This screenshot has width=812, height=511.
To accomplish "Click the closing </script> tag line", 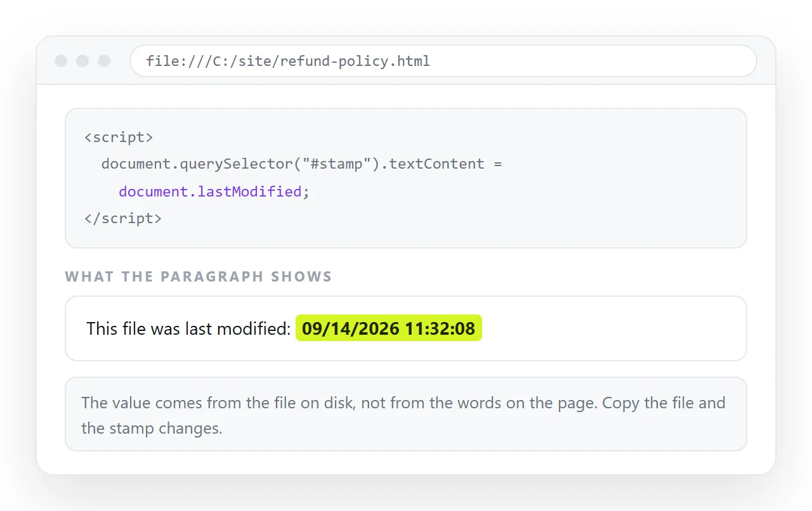I will coord(123,219).
